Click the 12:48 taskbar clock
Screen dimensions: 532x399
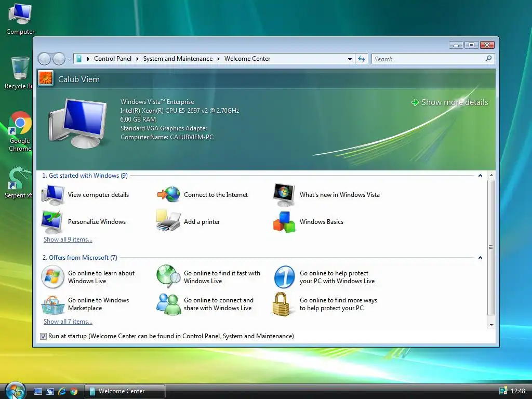pyautogui.click(x=518, y=391)
